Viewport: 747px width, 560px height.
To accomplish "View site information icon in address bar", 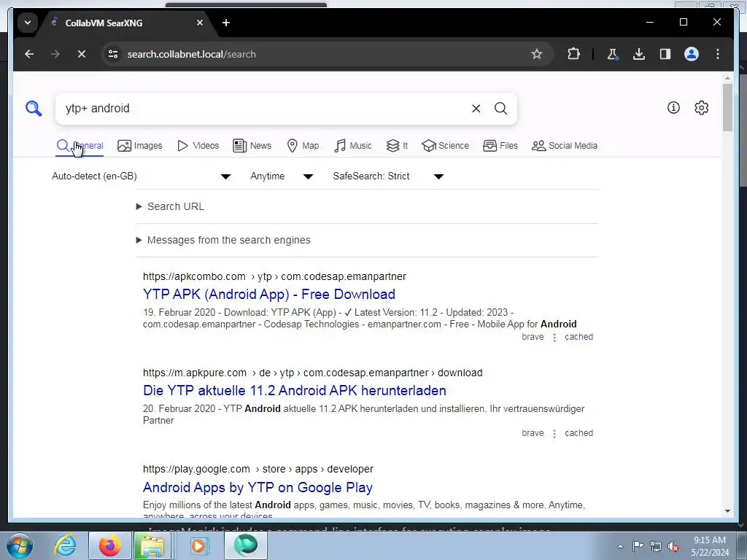I will pyautogui.click(x=113, y=54).
